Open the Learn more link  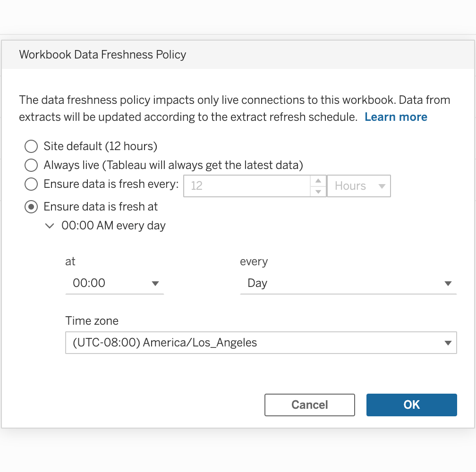tap(396, 117)
